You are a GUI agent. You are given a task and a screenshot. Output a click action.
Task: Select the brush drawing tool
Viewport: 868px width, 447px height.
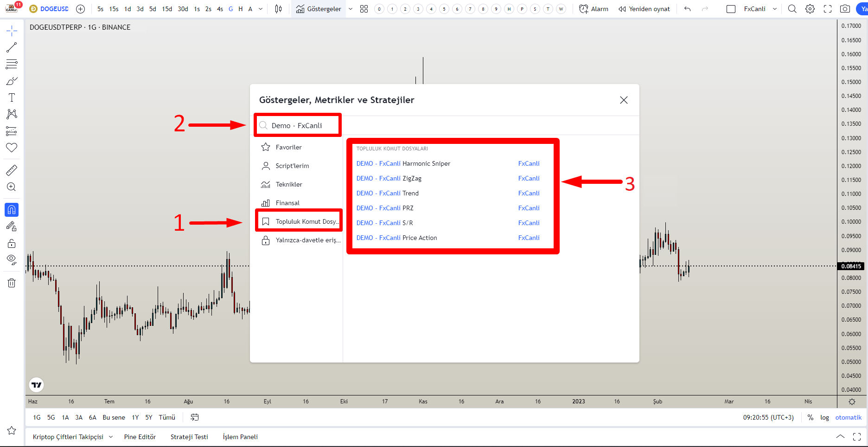(x=12, y=81)
